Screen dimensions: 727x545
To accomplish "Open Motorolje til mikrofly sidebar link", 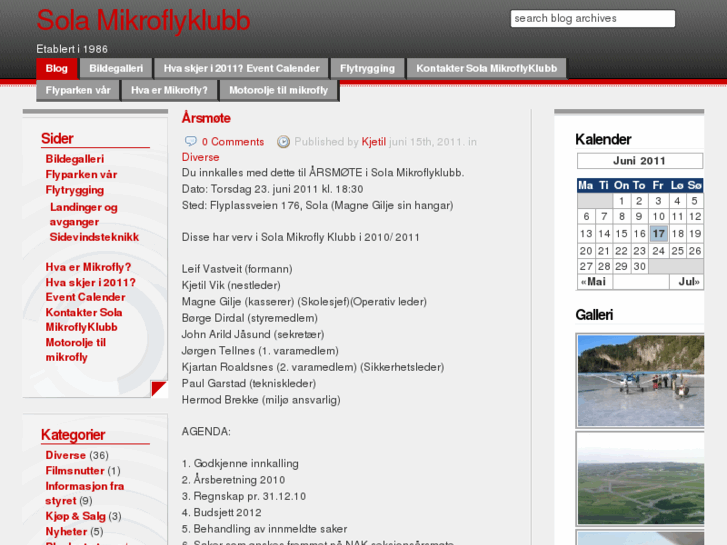I will coord(76,350).
